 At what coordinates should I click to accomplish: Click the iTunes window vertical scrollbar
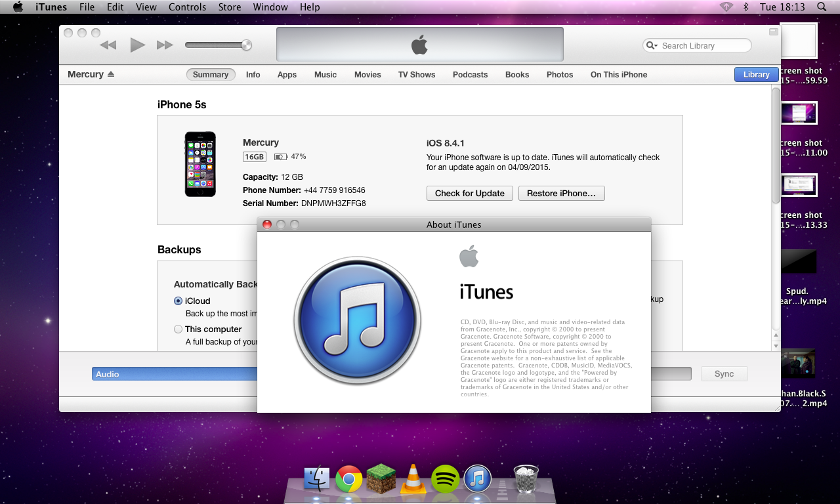tap(776, 144)
